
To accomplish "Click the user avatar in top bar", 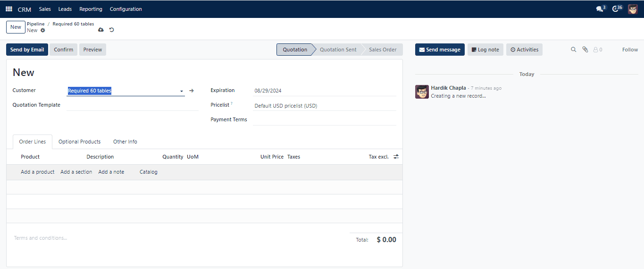I will tap(633, 9).
